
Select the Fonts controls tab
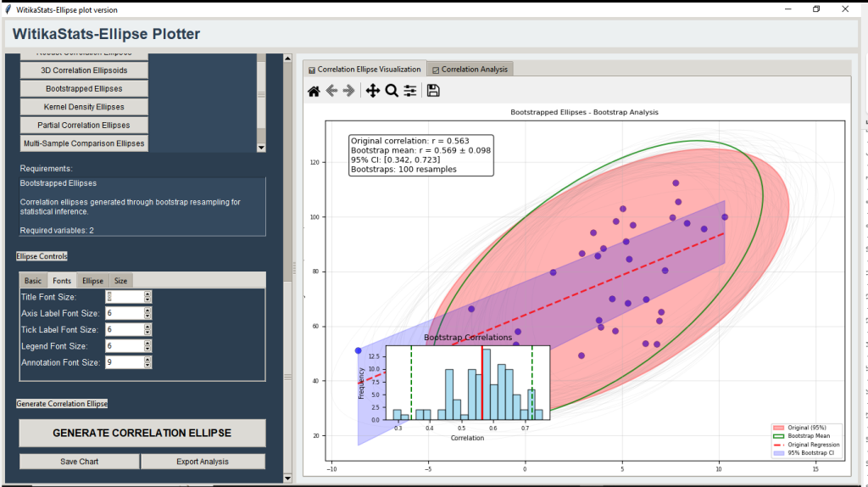click(x=61, y=280)
